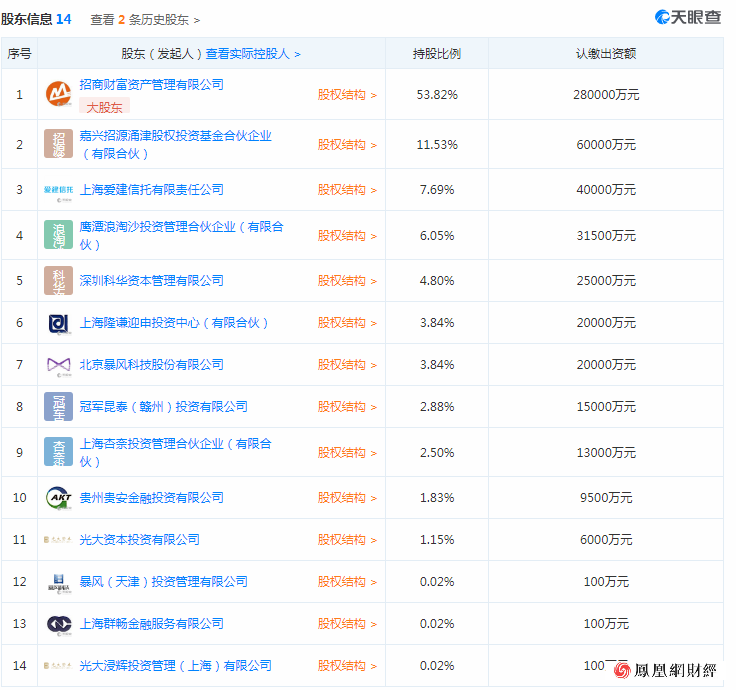Click the 认缴出资额 column header
This screenshot has height=690, width=736.
point(606,54)
